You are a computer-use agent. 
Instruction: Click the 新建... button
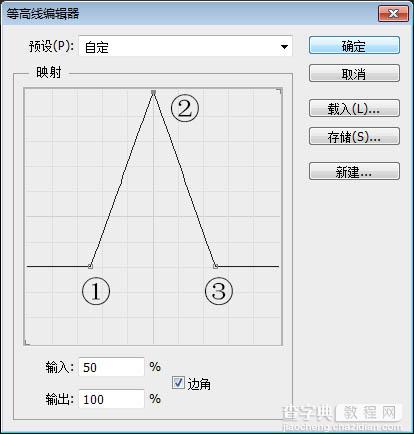354,171
